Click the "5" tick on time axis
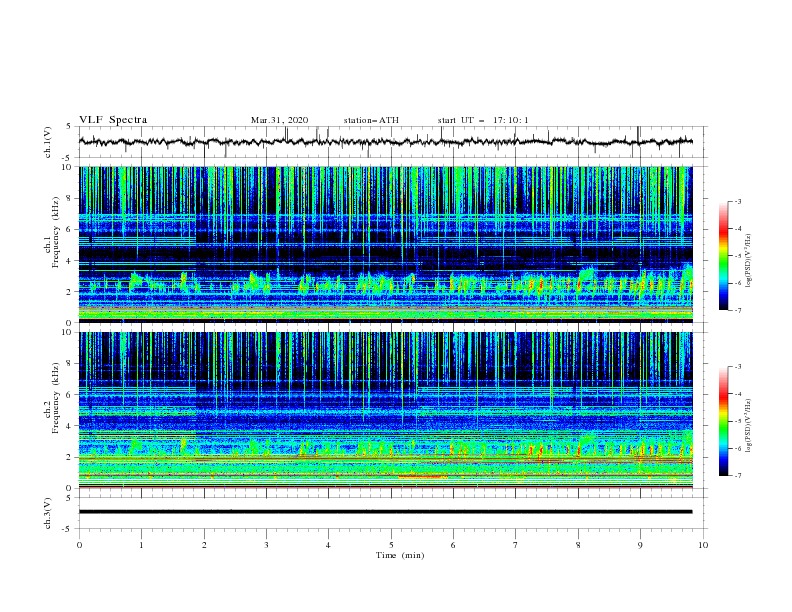Image resolution: width=792 pixels, height=612 pixels. pyautogui.click(x=391, y=545)
